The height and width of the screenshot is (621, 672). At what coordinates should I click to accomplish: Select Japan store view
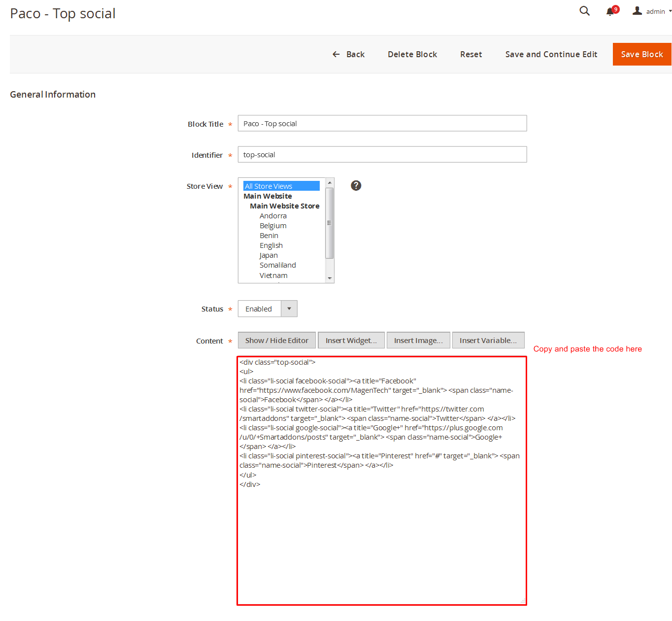click(x=269, y=255)
